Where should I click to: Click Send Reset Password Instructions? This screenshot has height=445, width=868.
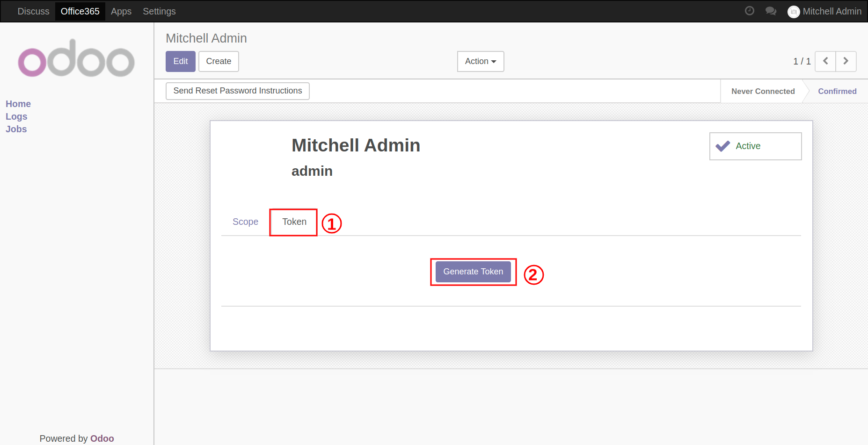point(238,91)
